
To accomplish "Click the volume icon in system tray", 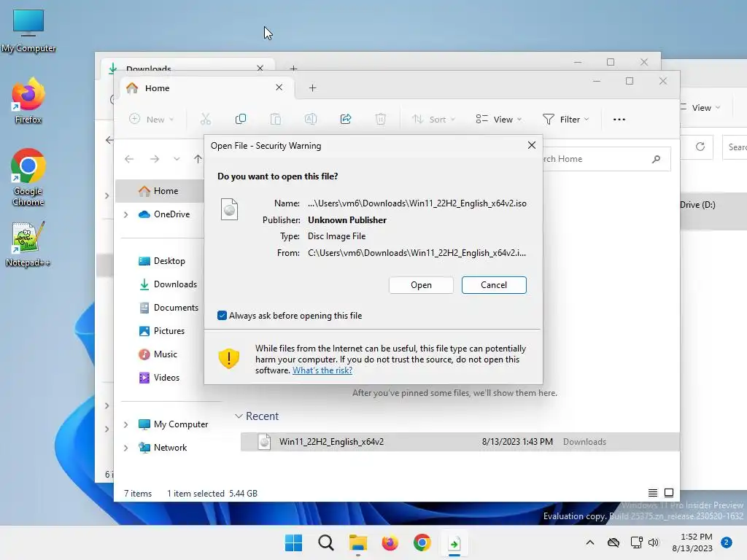I will coord(654,542).
